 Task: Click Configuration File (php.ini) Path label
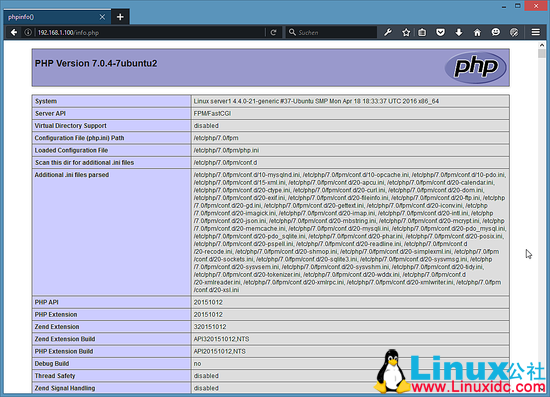point(79,138)
